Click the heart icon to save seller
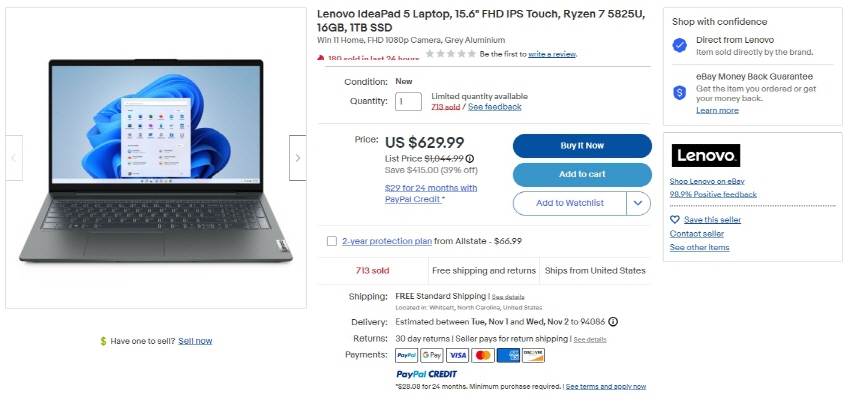This screenshot has height=398, width=850. (x=674, y=220)
